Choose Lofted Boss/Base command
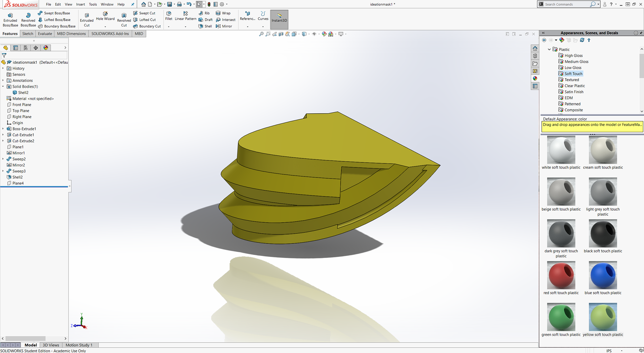644x353 pixels. tap(54, 20)
